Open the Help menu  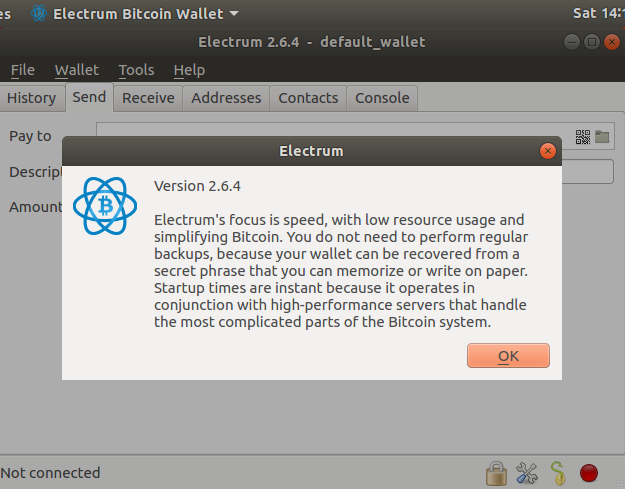tap(189, 70)
